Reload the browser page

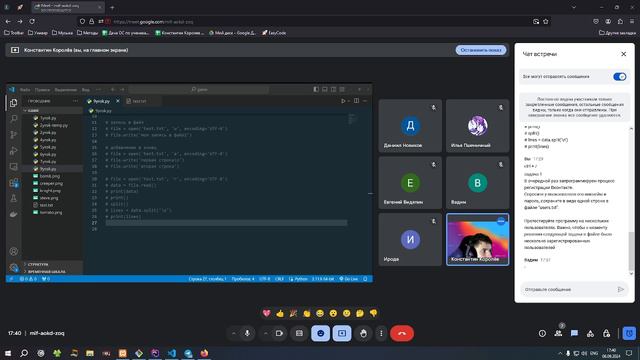(x=32, y=21)
